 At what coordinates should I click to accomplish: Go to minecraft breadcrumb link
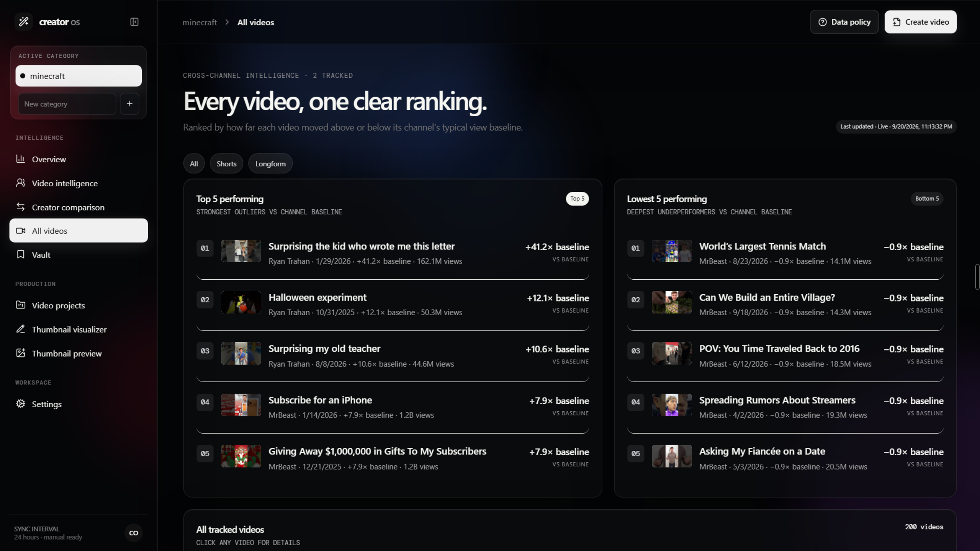(200, 23)
